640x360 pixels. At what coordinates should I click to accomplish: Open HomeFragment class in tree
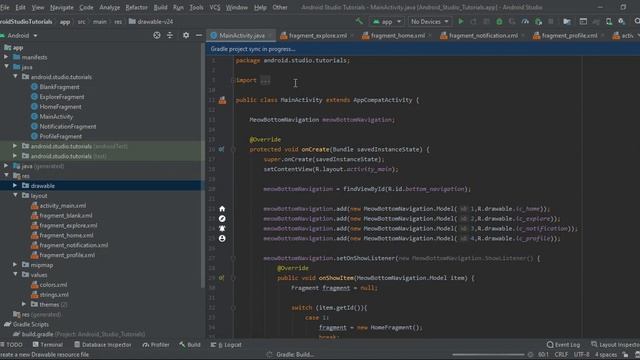(60, 107)
